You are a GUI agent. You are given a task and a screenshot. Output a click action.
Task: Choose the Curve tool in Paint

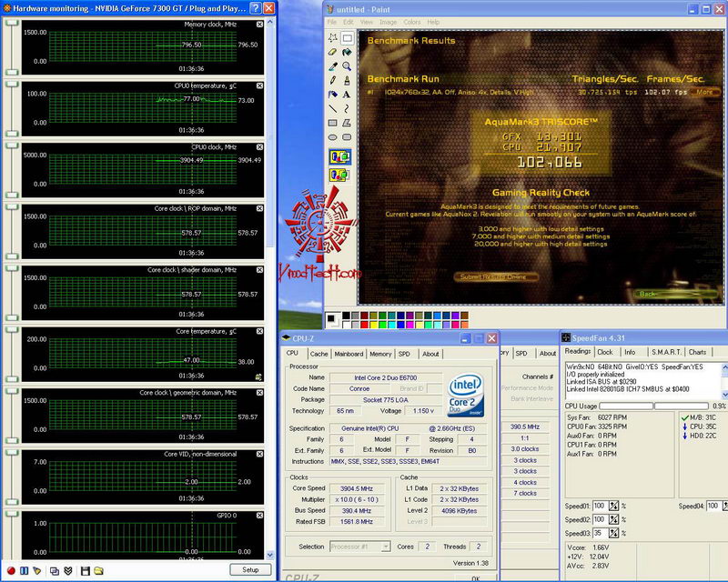347,108
